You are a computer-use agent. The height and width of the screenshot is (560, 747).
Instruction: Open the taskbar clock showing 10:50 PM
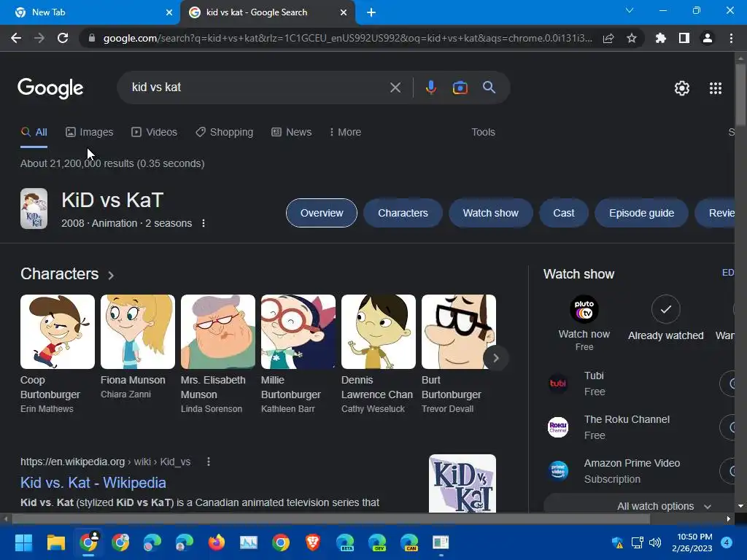[692, 542]
